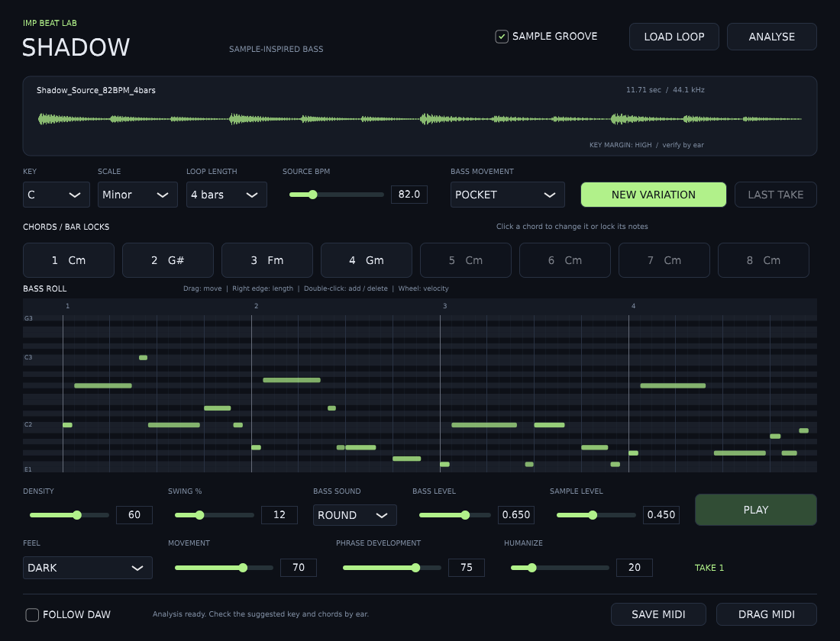Open the Bass Movement dropdown set to Pocket
The image size is (840, 641).
pyautogui.click(x=507, y=195)
